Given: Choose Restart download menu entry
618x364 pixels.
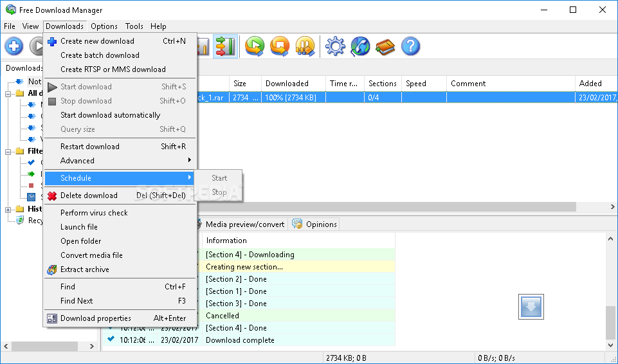Looking at the screenshot, I should point(120,147).
